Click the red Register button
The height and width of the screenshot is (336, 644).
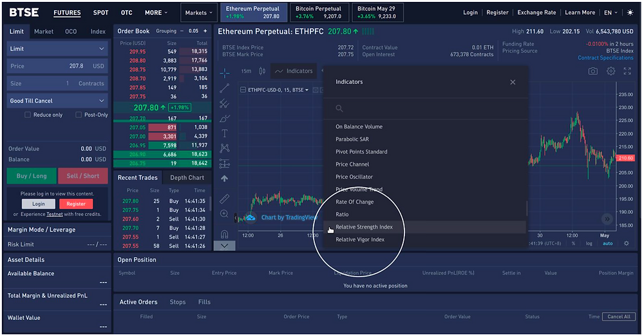click(x=76, y=204)
